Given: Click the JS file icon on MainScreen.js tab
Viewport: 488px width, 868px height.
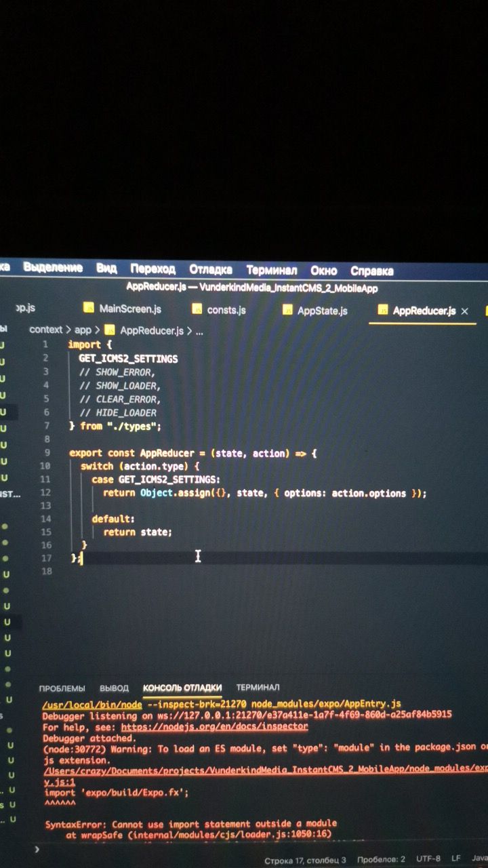Looking at the screenshot, I should 89,308.
